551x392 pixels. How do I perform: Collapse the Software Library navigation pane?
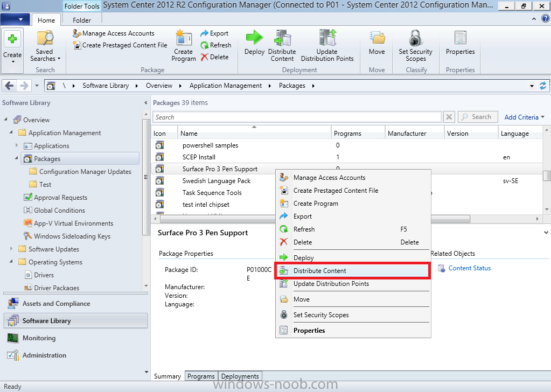pos(146,102)
